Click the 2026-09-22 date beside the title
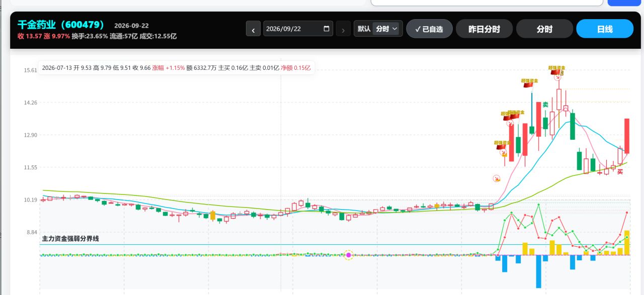Viewport: 644px width, 295px height. 131,26
